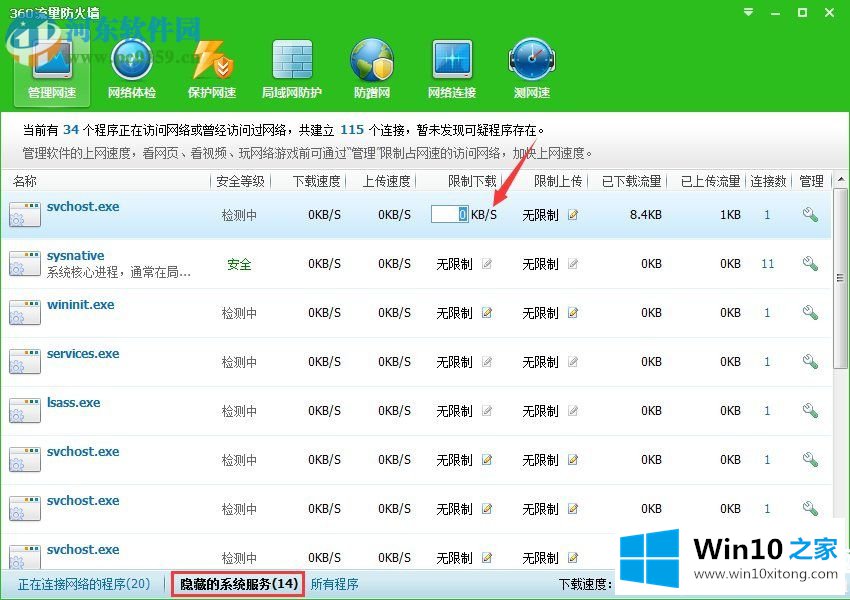This screenshot has height=600, width=850.
Task: Minimize the 360流量防火墙 window
Action: click(776, 13)
